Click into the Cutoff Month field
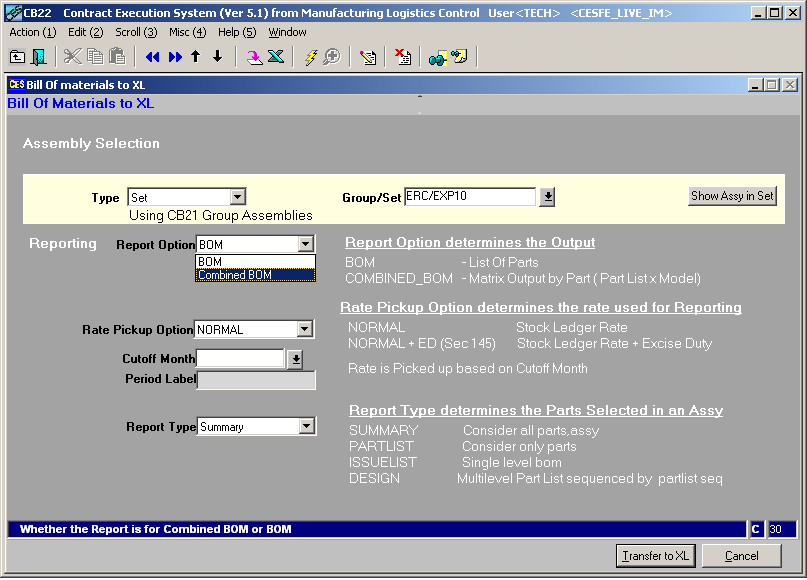This screenshot has height=580, width=807. 241,358
